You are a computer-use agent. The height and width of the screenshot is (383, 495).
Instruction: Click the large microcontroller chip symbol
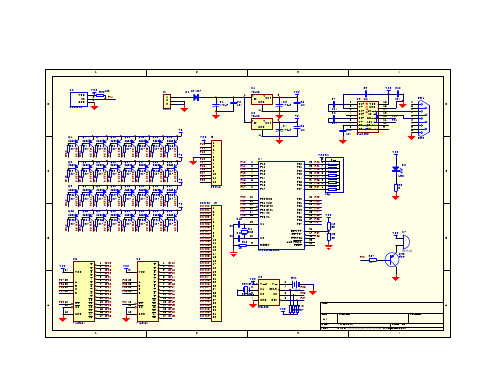pos(281,205)
